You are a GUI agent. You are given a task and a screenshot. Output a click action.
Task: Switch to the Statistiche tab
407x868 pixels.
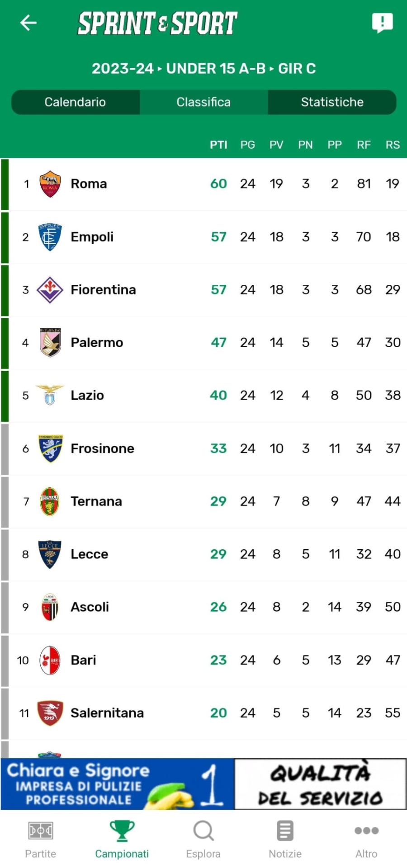coord(332,102)
